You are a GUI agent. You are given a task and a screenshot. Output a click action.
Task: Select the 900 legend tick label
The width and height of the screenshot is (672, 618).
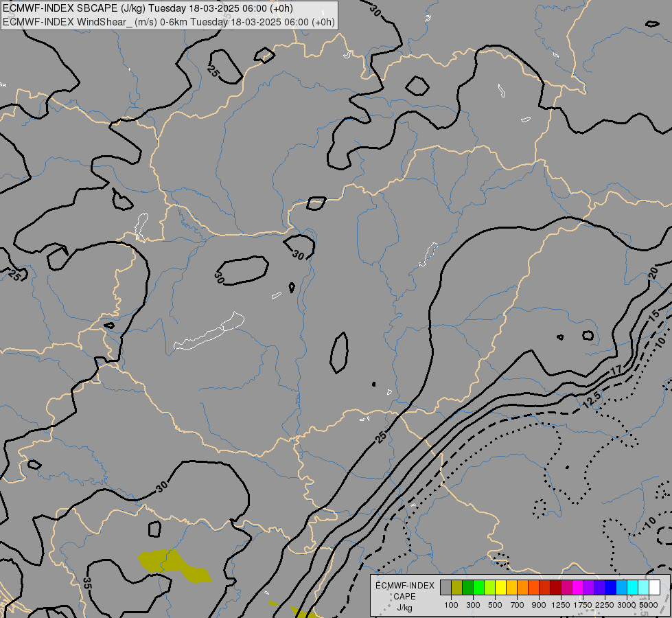pyautogui.click(x=539, y=605)
